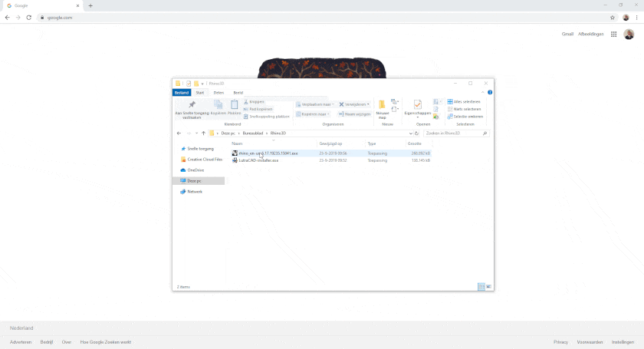Open the Bestand menu tab

pos(182,93)
